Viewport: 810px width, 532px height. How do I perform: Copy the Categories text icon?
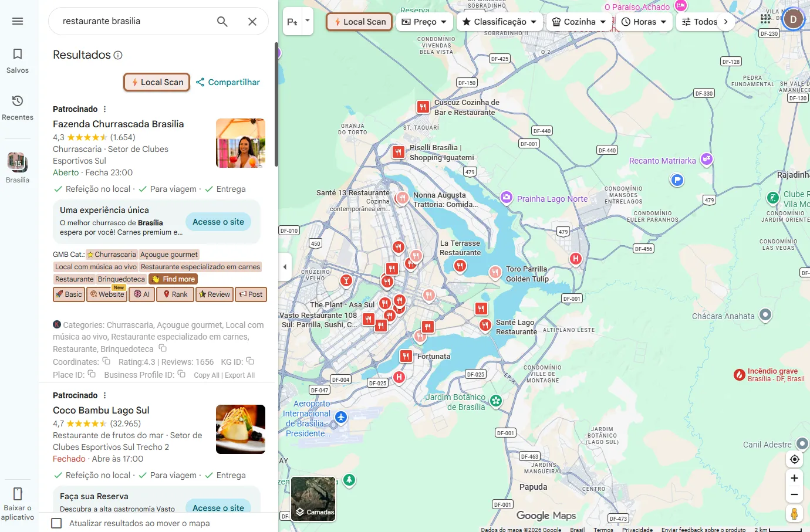[163, 348]
